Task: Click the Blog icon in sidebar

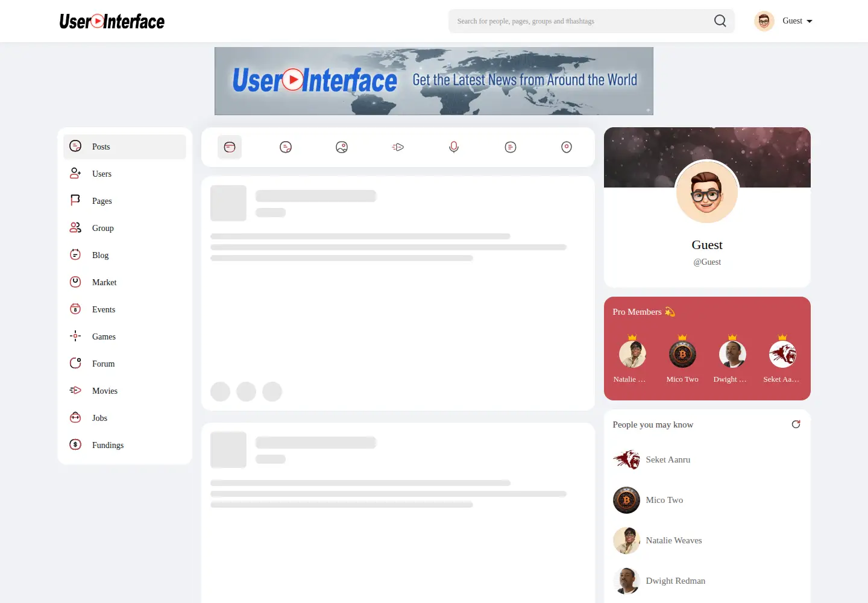Action: tap(75, 254)
